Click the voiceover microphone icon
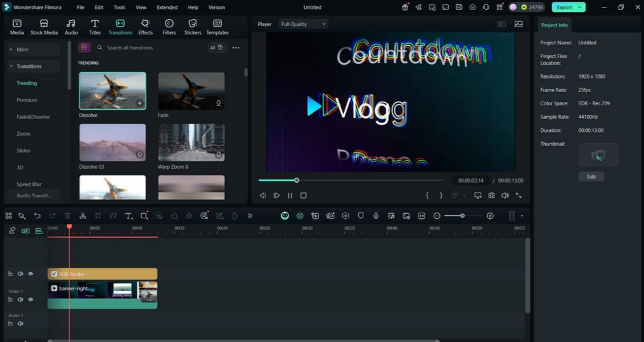Screen dimensions: 644x342 pyautogui.click(x=376, y=216)
